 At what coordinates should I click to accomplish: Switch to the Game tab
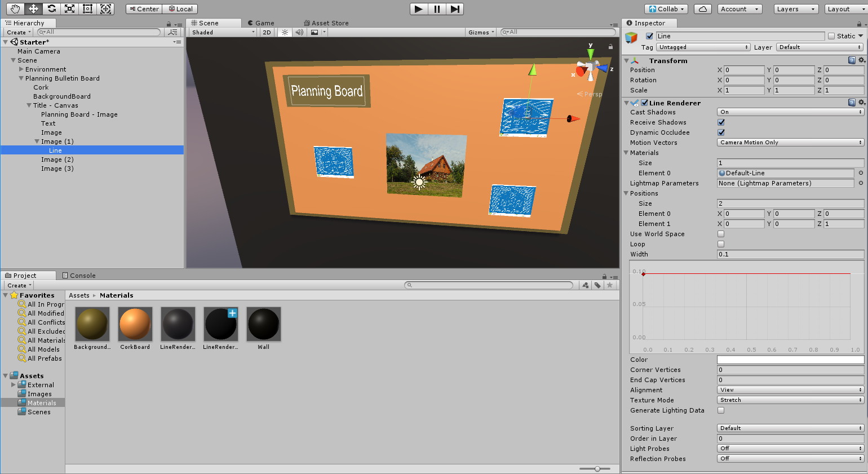coord(261,23)
